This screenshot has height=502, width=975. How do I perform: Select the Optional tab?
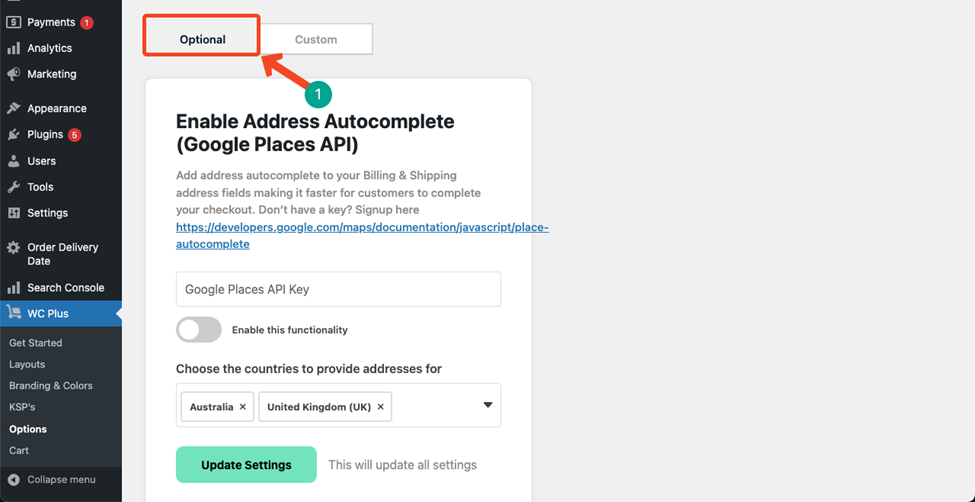coord(202,39)
